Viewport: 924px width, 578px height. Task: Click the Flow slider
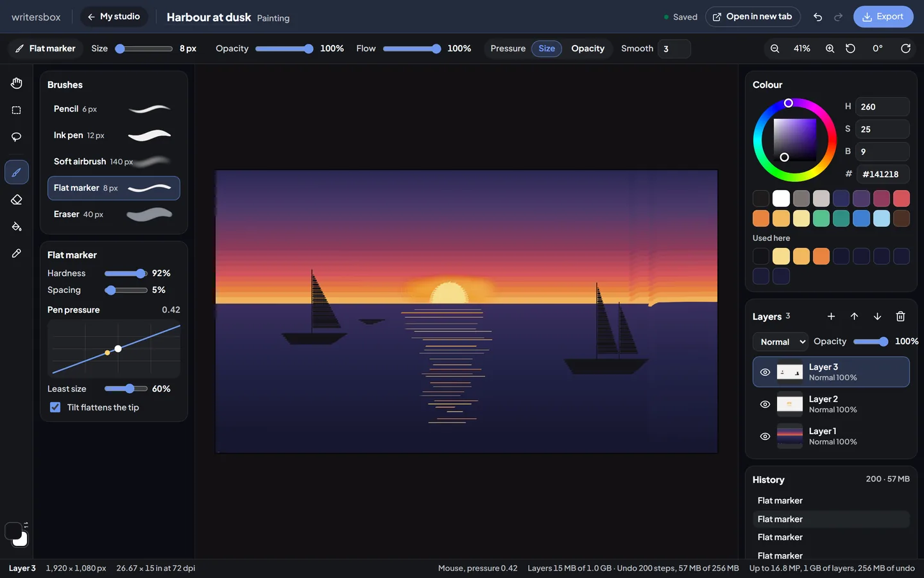[412, 49]
